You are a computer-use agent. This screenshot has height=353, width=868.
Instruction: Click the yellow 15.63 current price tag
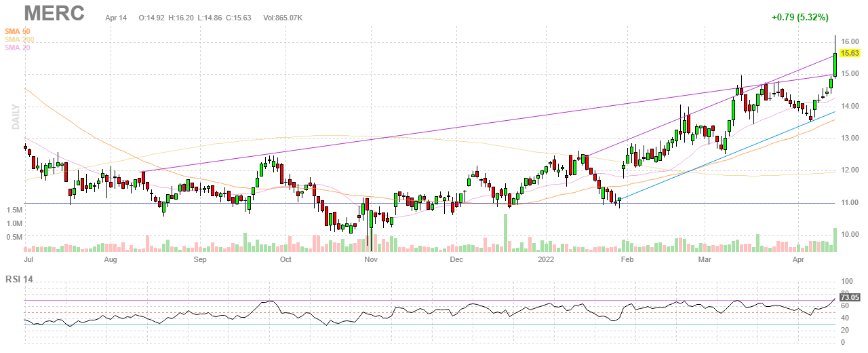[850, 52]
